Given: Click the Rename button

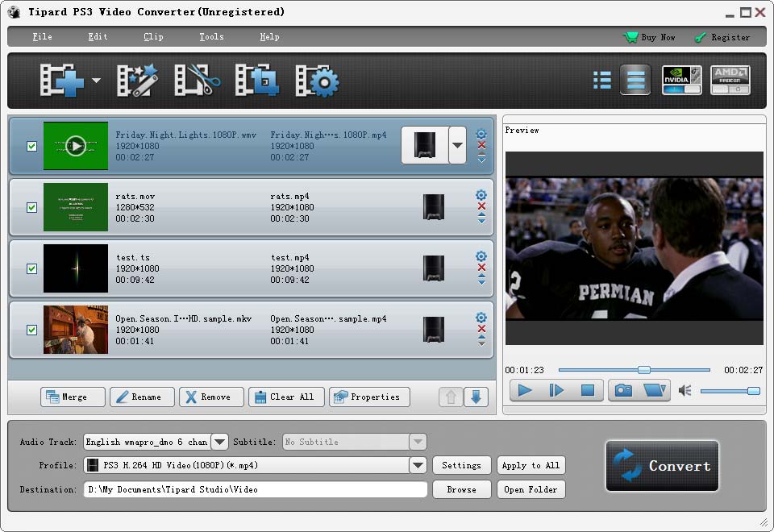Looking at the screenshot, I should [142, 397].
